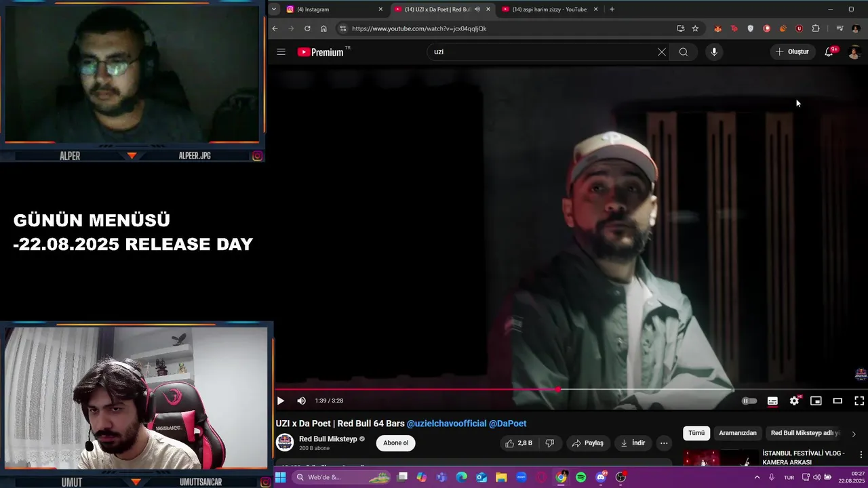Viewport: 868px width, 488px height.
Task: Close the Instagram tab
Action: (x=380, y=9)
